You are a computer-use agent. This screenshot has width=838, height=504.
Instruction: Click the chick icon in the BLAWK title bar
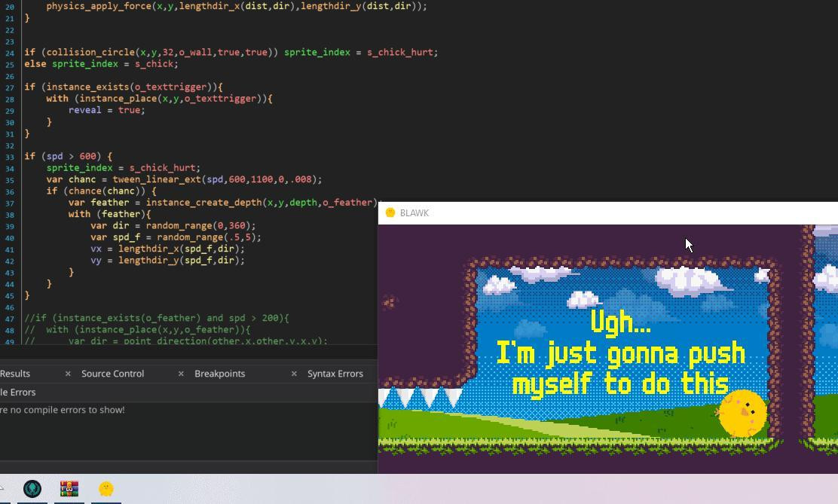[390, 212]
